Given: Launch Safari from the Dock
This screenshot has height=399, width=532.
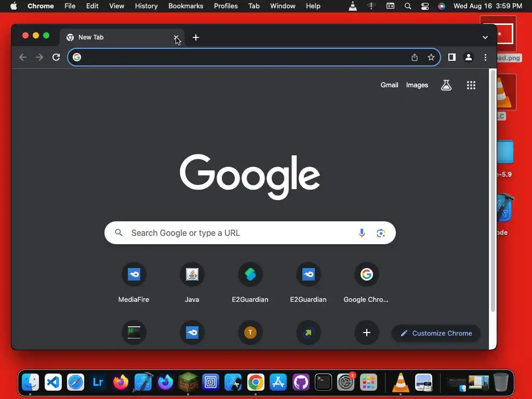Looking at the screenshot, I should point(75,382).
